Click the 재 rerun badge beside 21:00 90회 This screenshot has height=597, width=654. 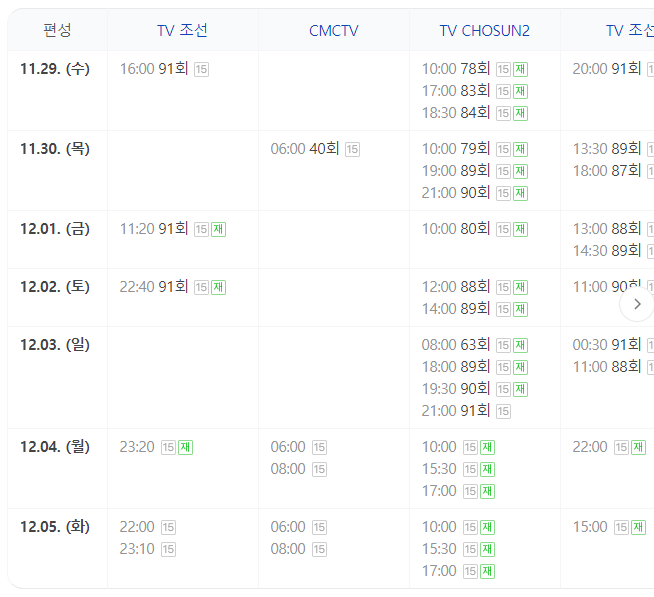point(521,194)
